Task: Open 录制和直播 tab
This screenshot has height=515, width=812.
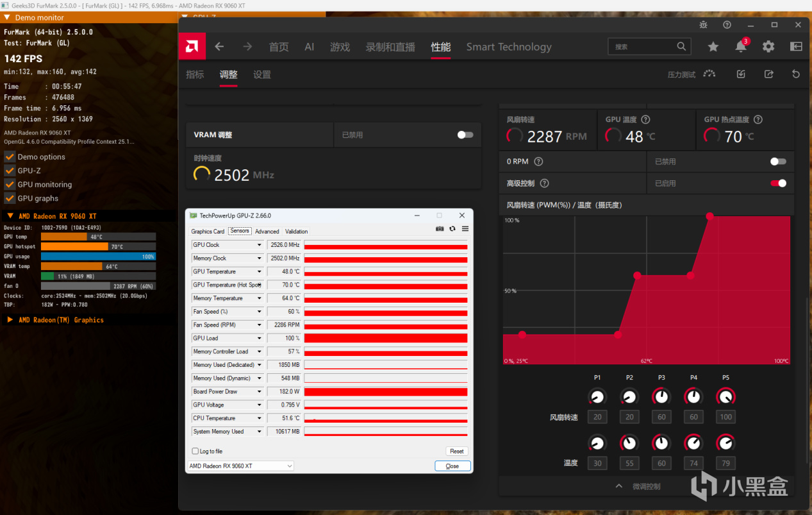Action: pos(390,47)
